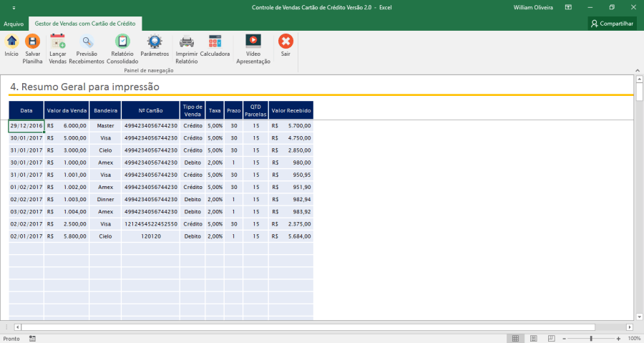Viewport: 644px width, 343px height.
Task: Click the horizontal scrollbar right arrow
Action: (629, 327)
